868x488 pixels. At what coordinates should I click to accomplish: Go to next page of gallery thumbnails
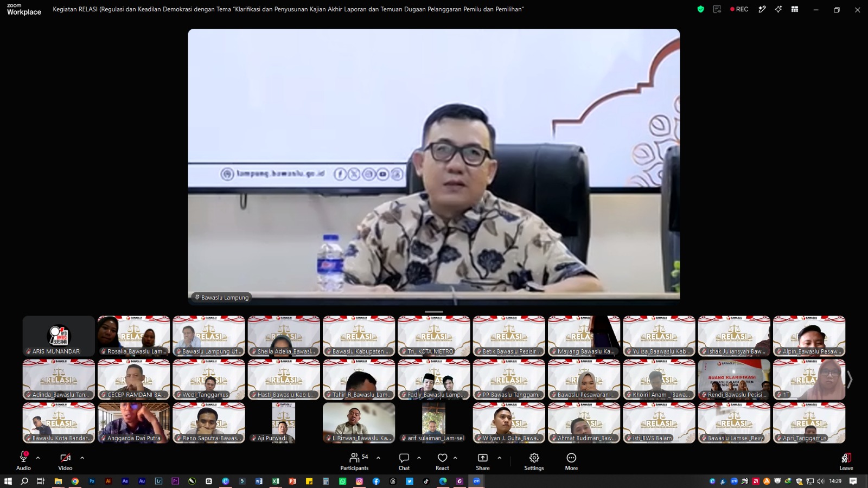click(x=850, y=380)
